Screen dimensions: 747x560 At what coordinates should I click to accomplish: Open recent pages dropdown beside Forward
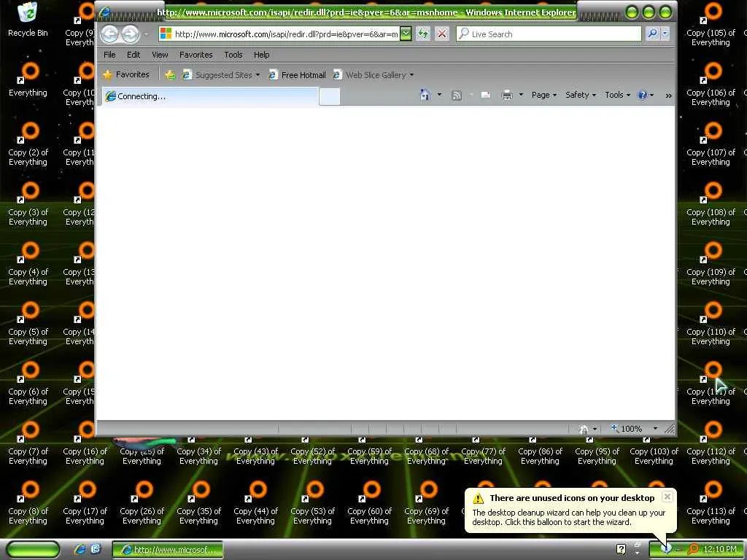[x=146, y=34]
